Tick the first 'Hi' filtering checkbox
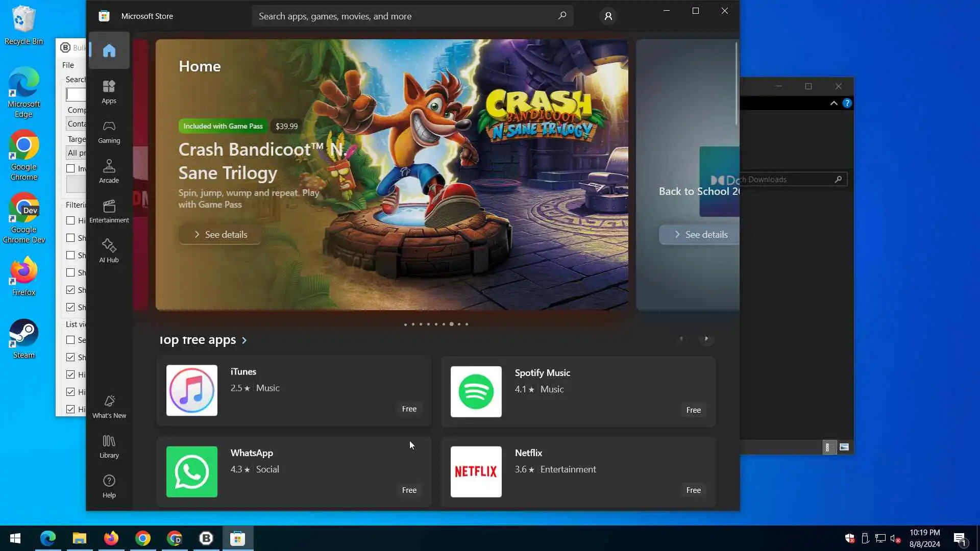 (x=70, y=220)
